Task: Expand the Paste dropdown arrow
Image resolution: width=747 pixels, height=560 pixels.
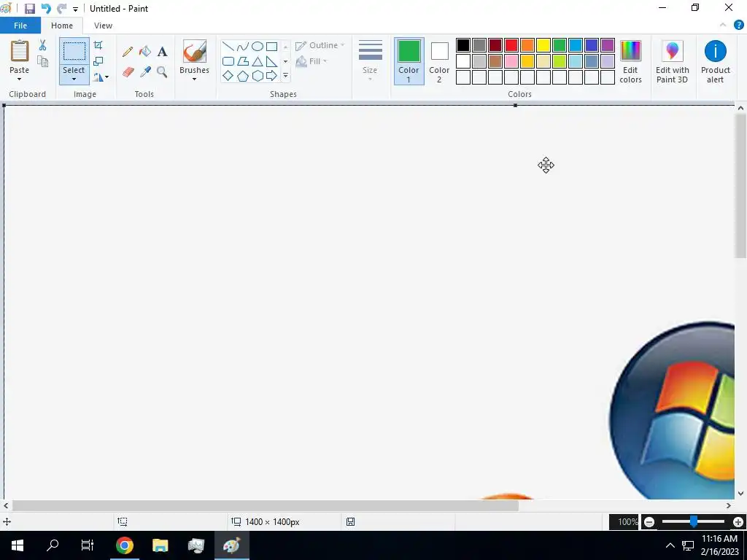Action: [x=20, y=79]
